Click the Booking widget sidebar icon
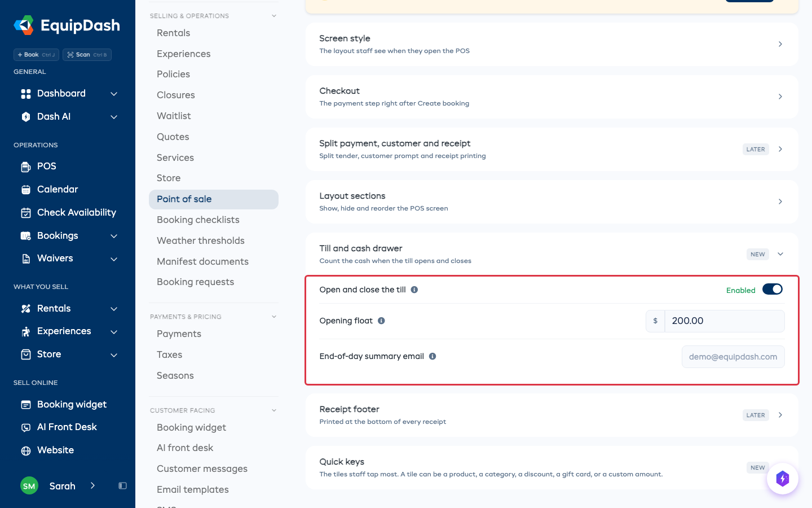This screenshot has height=508, width=812. pos(26,405)
